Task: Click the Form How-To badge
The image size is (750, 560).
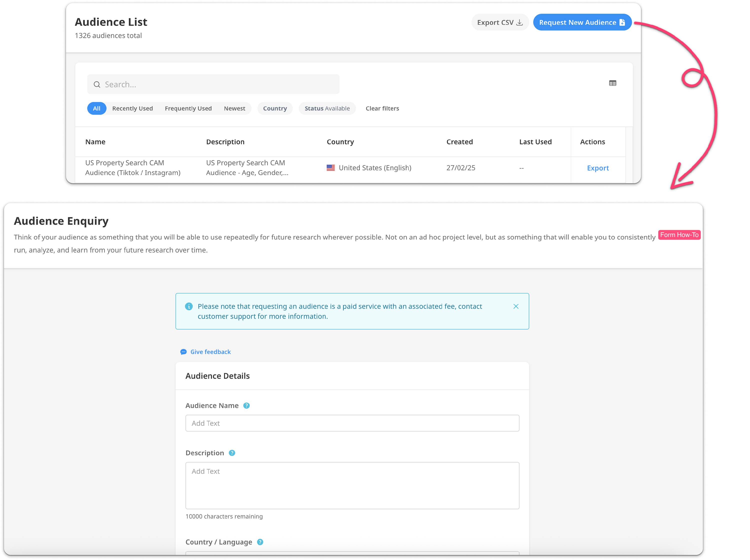Action: (679, 235)
